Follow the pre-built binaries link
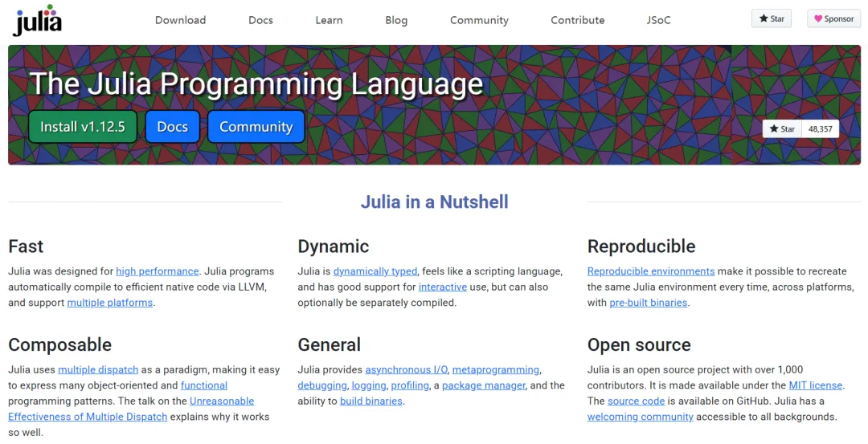Screen dimensions: 868x444 (x=649, y=303)
